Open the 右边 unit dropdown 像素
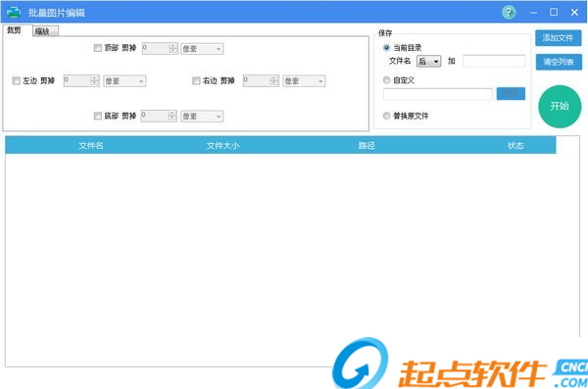The width and height of the screenshot is (588, 389). (x=304, y=81)
